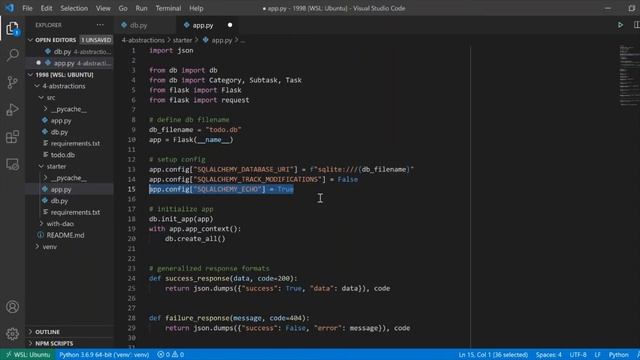Open the File menu
640x360 pixels.
pos(27,8)
